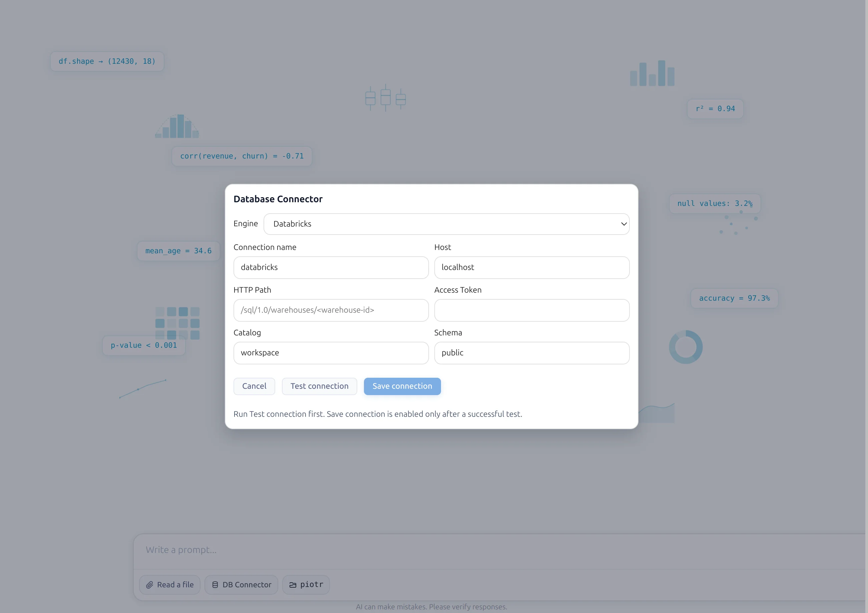Screen dimensions: 868x613
Task: Click the Cancel button in Database Connector
Action: coord(254,386)
